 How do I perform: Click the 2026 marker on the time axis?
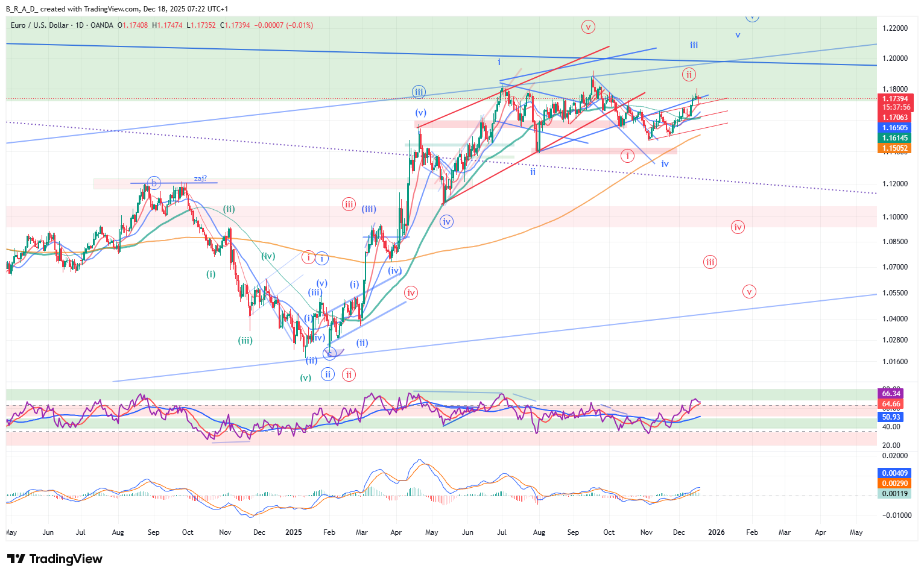[717, 532]
